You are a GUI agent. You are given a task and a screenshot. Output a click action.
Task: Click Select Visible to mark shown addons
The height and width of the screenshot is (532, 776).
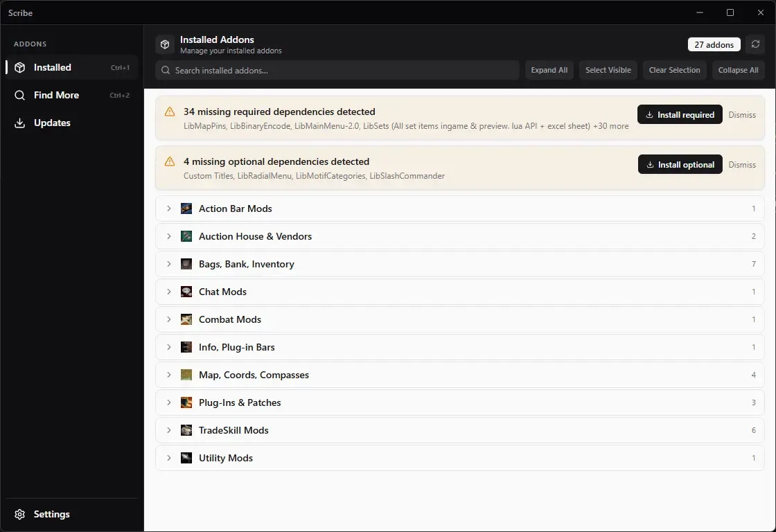pyautogui.click(x=608, y=70)
